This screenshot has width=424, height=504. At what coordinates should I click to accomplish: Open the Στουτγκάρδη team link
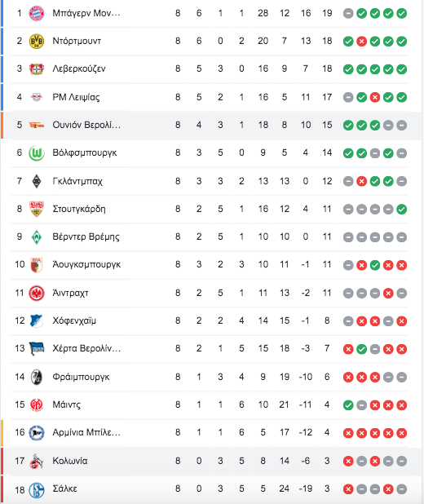[x=79, y=210]
